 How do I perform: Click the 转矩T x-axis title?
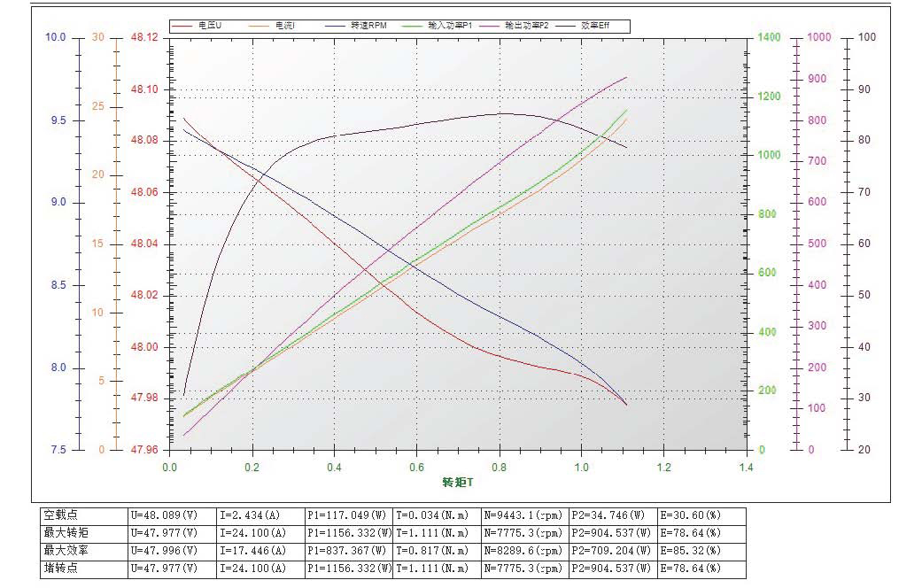coord(458,483)
